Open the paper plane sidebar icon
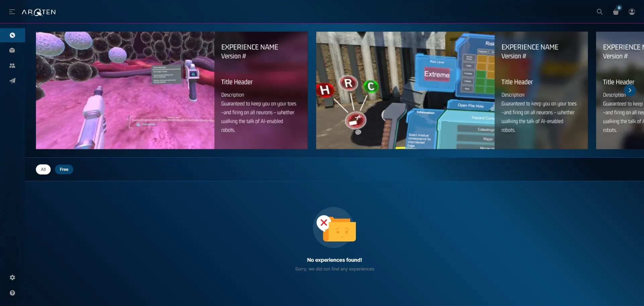Image resolution: width=644 pixels, height=306 pixels. (x=12, y=81)
